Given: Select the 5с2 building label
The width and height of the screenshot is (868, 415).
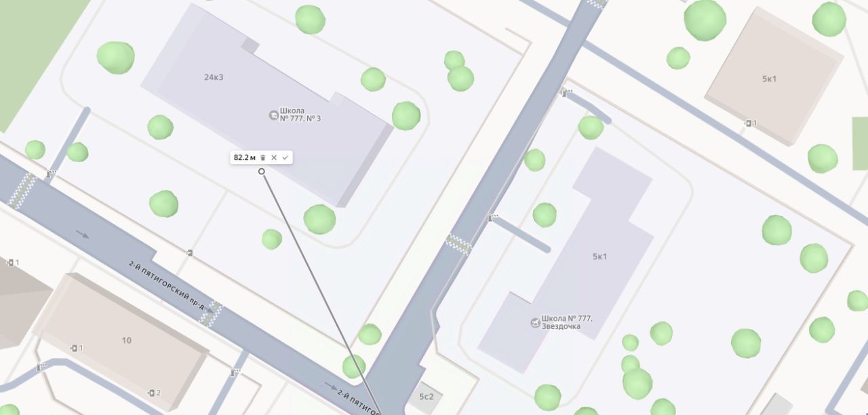Looking at the screenshot, I should pos(426,397).
